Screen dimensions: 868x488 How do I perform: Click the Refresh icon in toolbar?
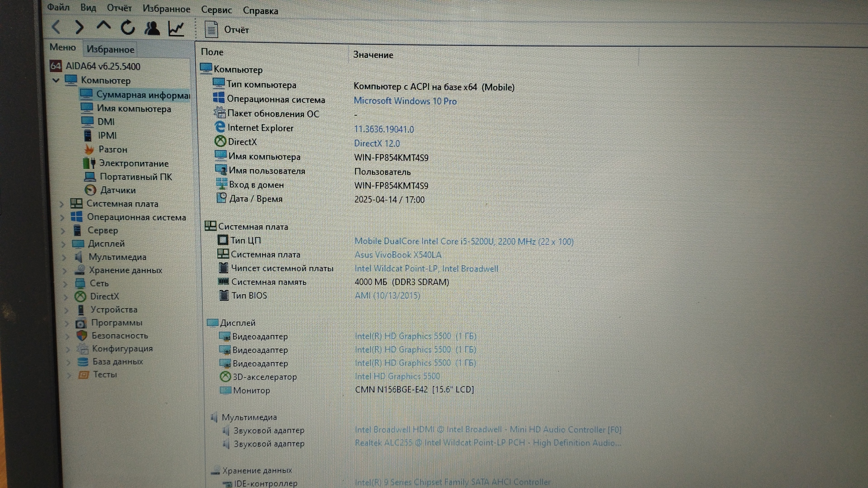click(x=128, y=28)
